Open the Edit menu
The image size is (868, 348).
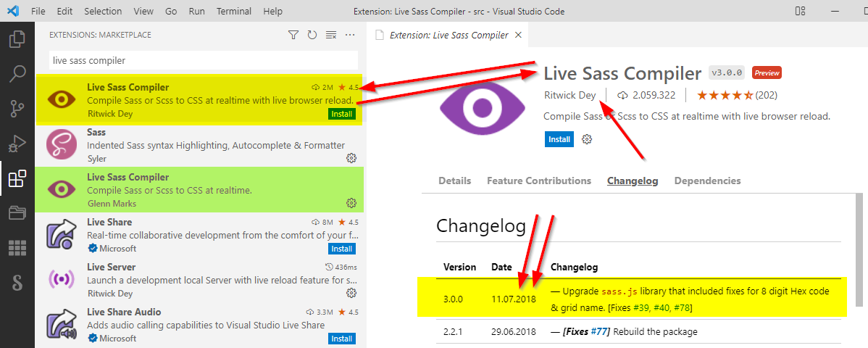point(64,11)
